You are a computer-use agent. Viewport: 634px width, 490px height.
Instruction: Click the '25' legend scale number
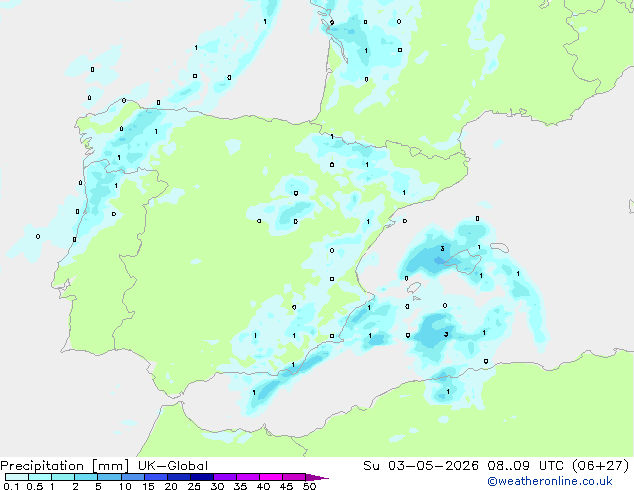click(194, 486)
